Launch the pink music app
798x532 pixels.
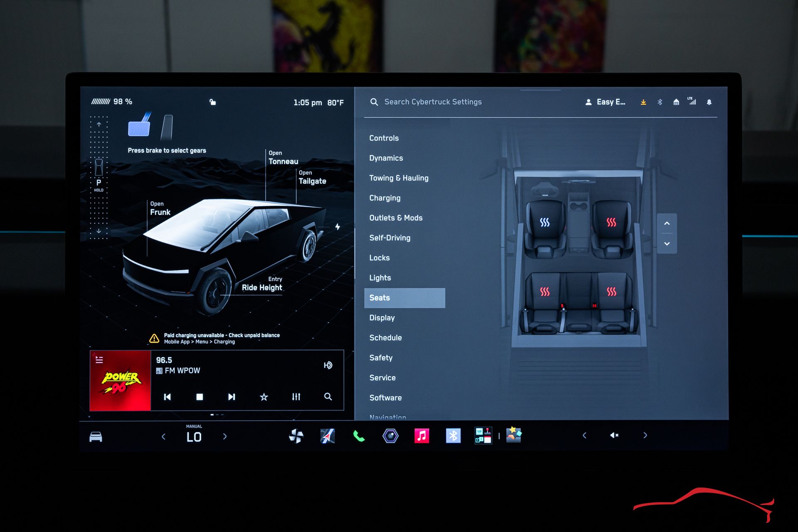tap(421, 436)
